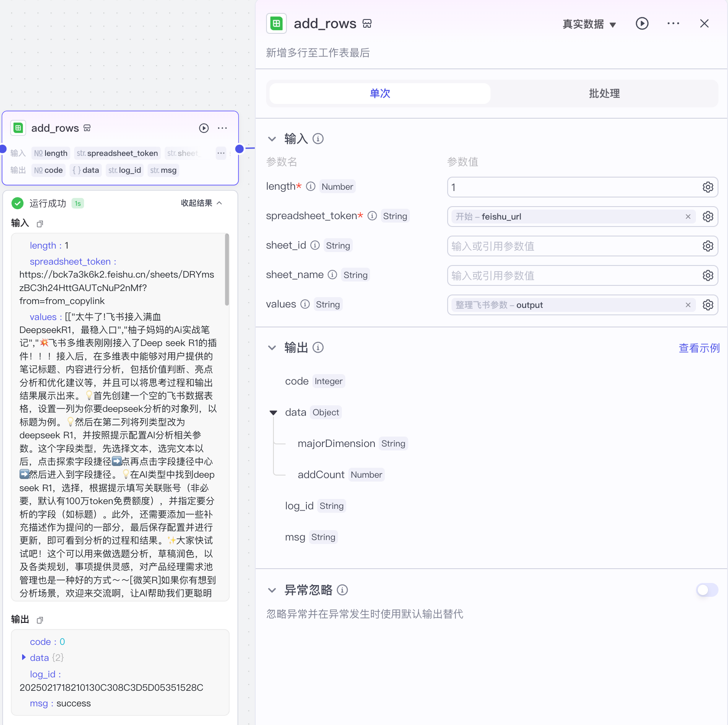Switch to the 单次 tab
Screen dimensions: 728x725
click(380, 94)
